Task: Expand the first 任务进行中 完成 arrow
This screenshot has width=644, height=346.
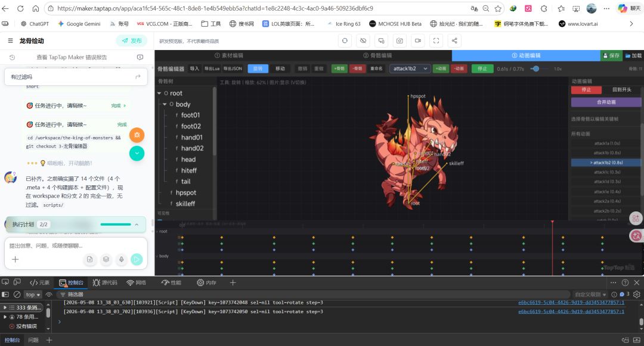Action: (125, 106)
